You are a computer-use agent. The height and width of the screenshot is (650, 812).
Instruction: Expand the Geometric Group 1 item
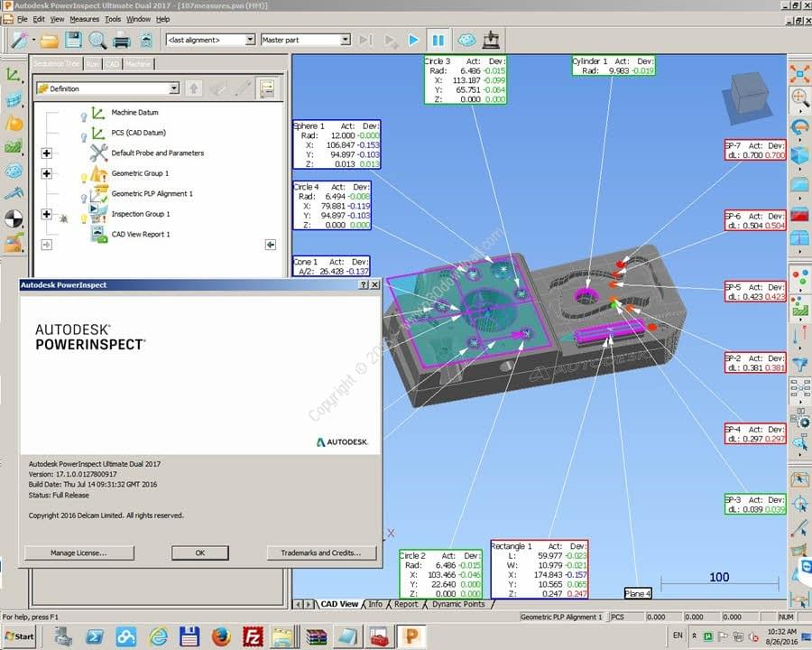point(47,173)
